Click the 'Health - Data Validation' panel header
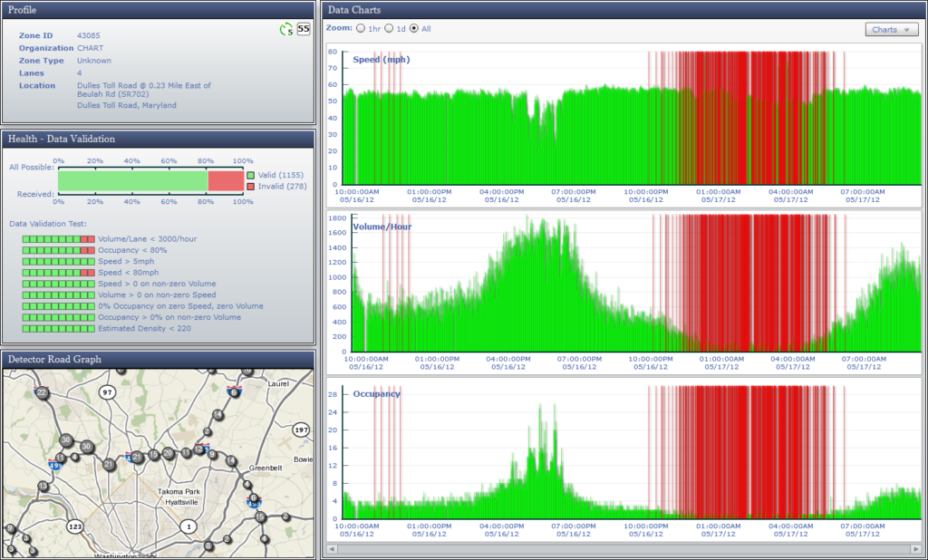The image size is (928, 560). (158, 140)
